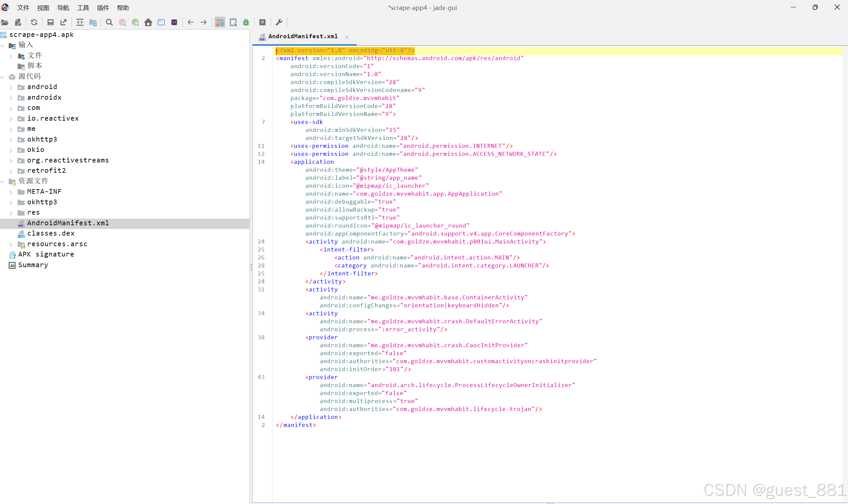Open the 工具 menu

pyautogui.click(x=83, y=7)
